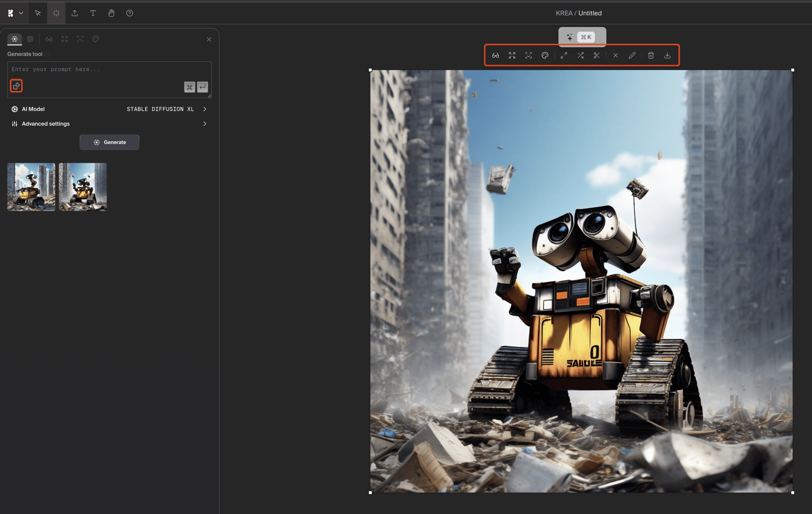The width and height of the screenshot is (812, 514).
Task: Click the Generate button
Action: 109,143
